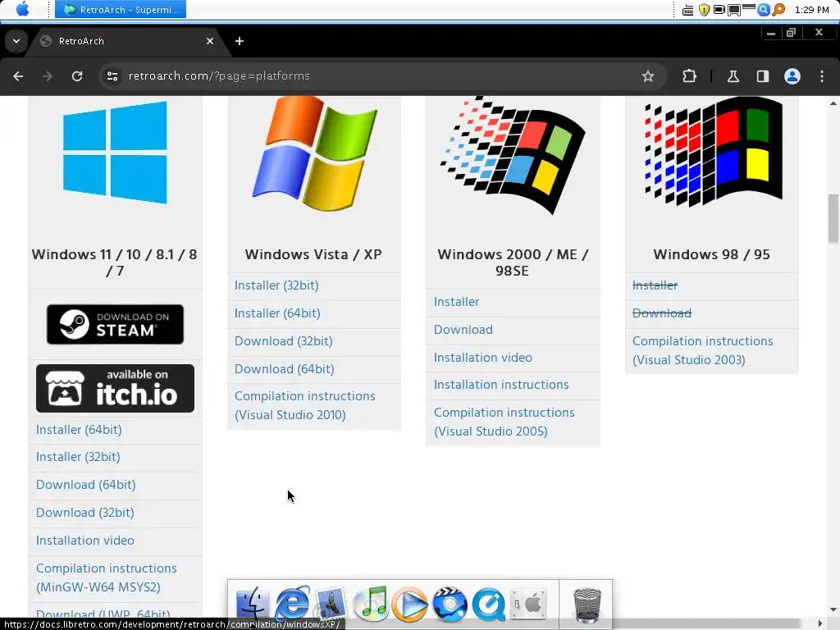
Task: Launch iMovie from the dock
Action: (x=450, y=604)
